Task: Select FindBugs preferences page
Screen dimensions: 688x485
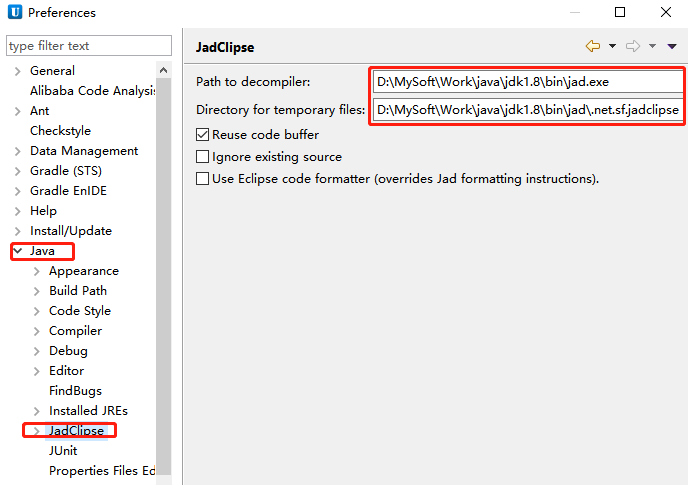Action: pyautogui.click(x=75, y=391)
